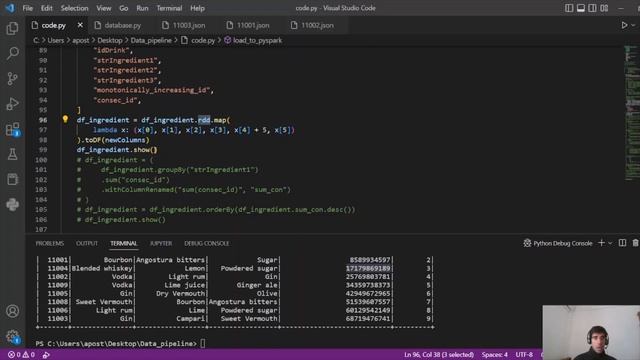The width and height of the screenshot is (640, 360).
Task: Open the Edit menu
Action: [x=47, y=8]
